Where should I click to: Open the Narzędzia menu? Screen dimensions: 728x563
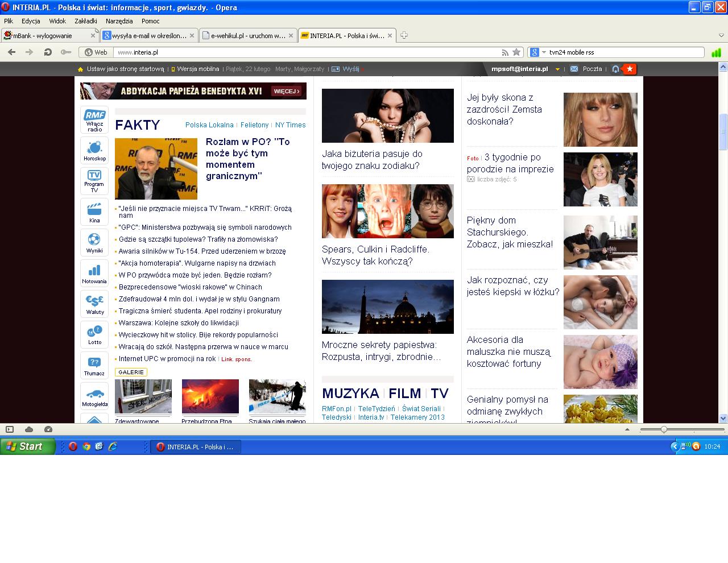coord(119,21)
